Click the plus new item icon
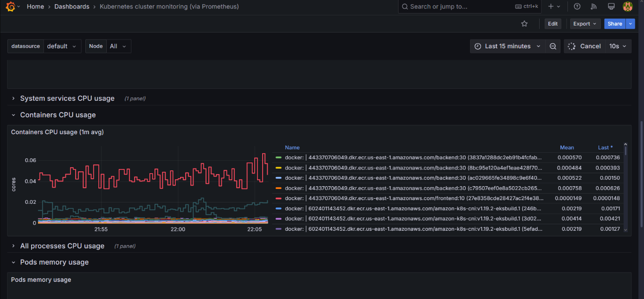Image resolution: width=644 pixels, height=299 pixels. pos(551,6)
